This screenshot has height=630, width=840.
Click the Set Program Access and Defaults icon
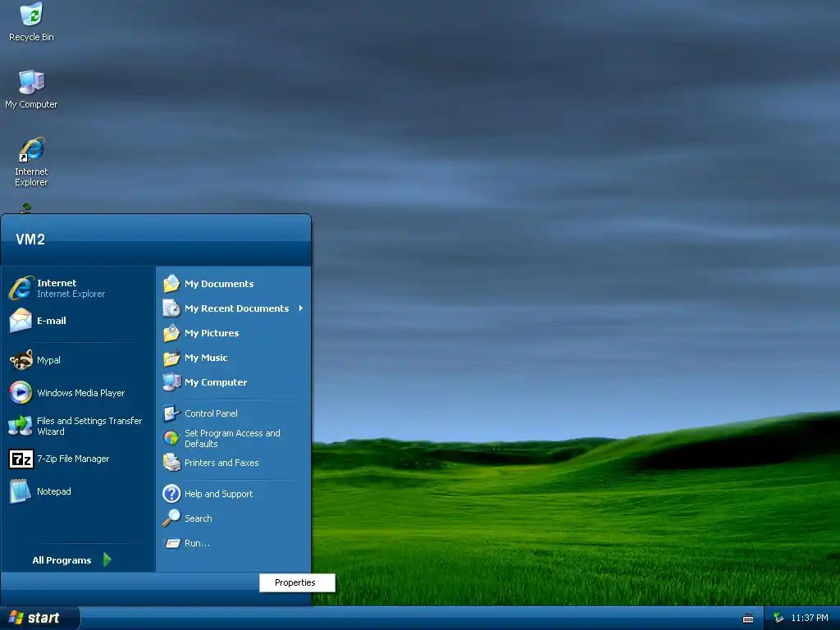(x=171, y=438)
